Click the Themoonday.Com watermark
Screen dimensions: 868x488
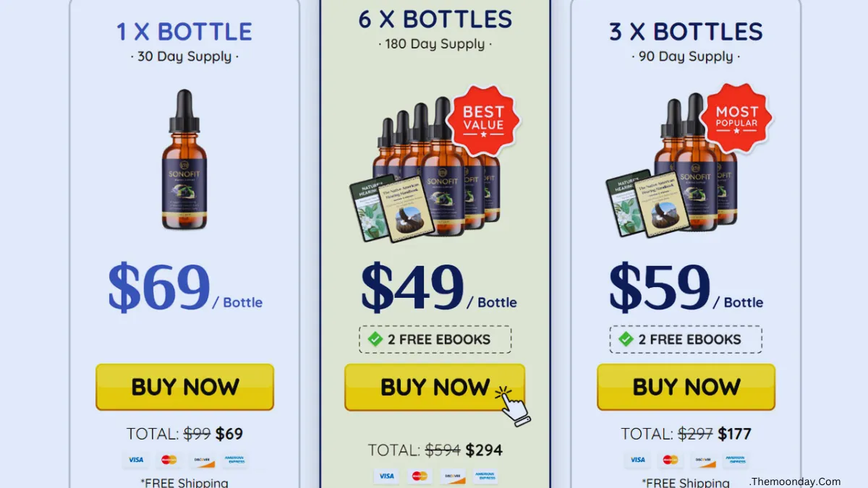[x=795, y=481]
